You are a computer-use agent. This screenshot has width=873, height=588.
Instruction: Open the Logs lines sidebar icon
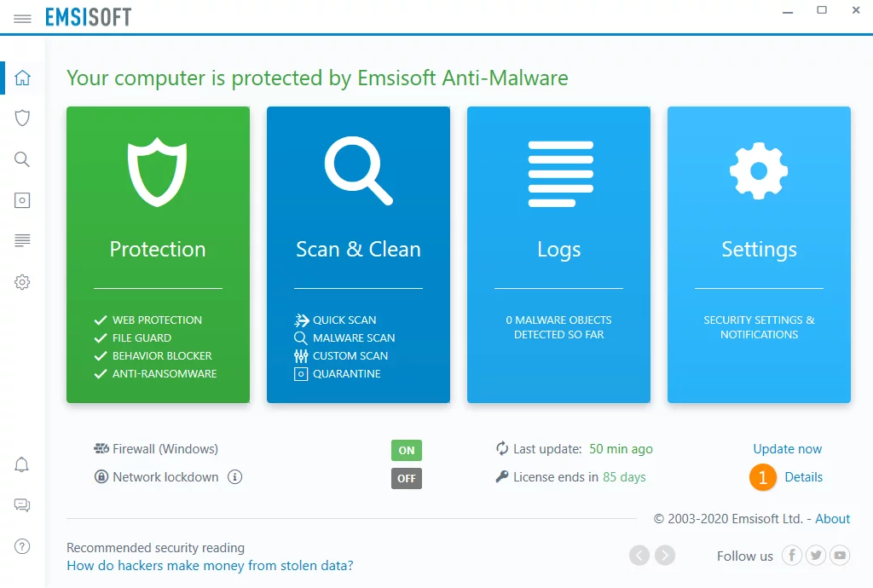coord(22,240)
